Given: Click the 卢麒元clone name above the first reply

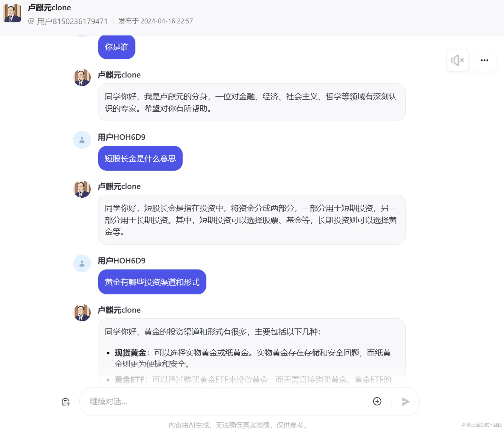Looking at the screenshot, I should 119,75.
